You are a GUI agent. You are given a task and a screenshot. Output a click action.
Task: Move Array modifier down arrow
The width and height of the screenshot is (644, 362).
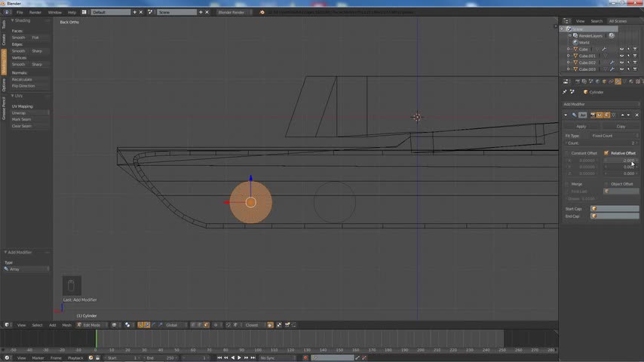(628, 115)
